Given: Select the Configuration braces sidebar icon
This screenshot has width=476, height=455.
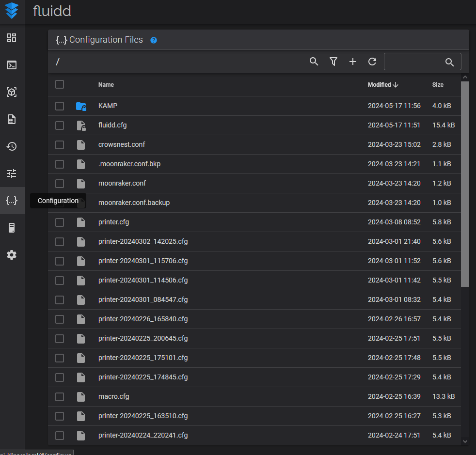Looking at the screenshot, I should (x=12, y=200).
